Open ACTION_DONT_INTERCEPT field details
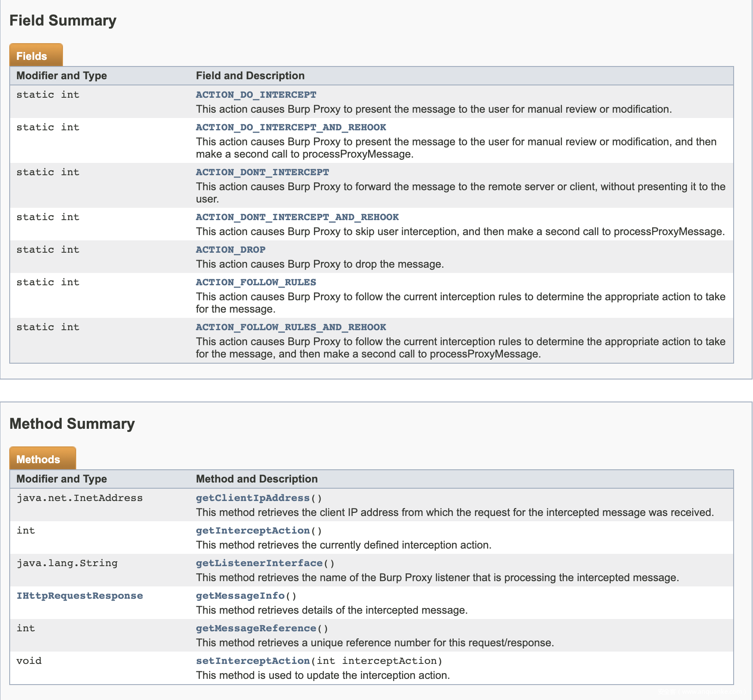The width and height of the screenshot is (753, 700). click(x=262, y=172)
